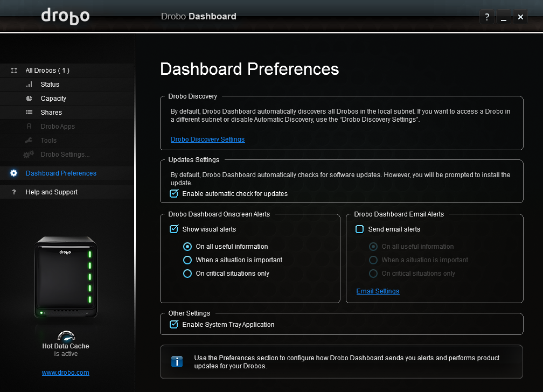Click the Shares list icon

(29, 113)
